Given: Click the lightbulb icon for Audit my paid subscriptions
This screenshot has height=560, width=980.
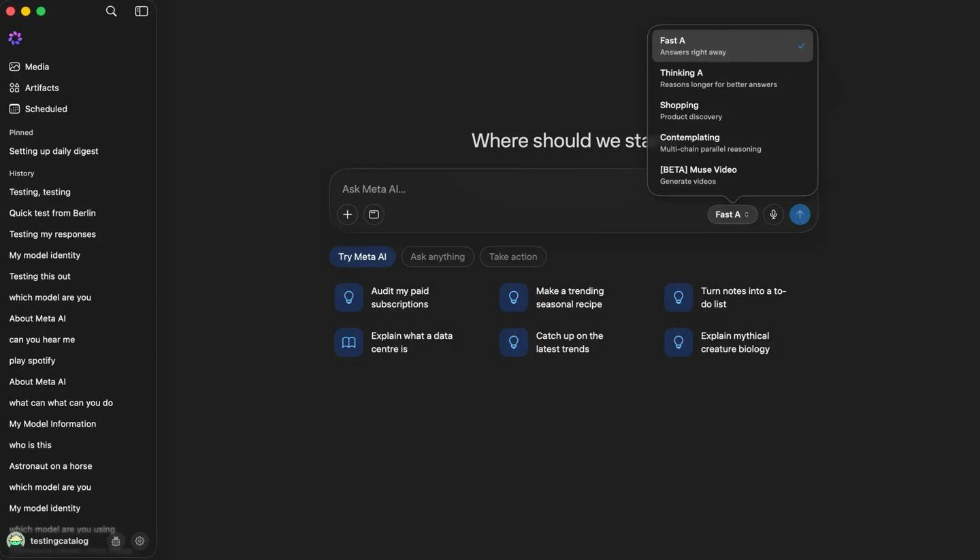Looking at the screenshot, I should (x=348, y=297).
